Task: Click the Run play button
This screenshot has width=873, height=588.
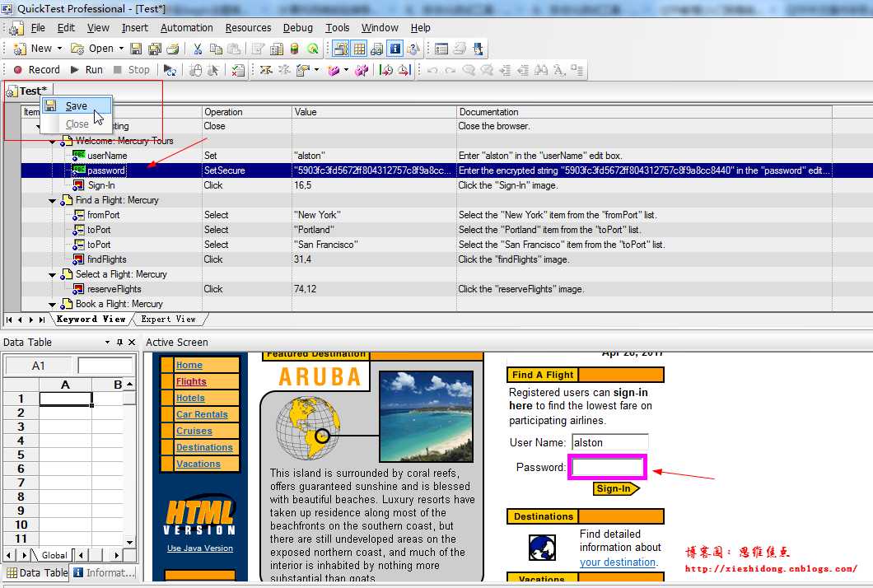Action: 86,70
